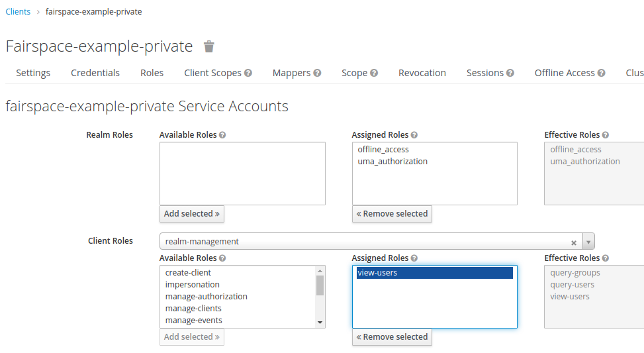Click help icon for Realm Assigned Roles

(414, 135)
